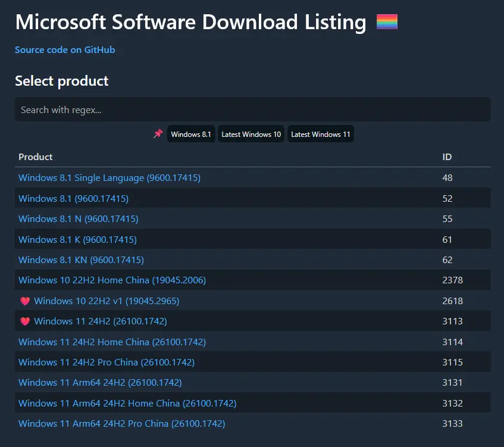The width and height of the screenshot is (504, 447).
Task: Open Windows 11 Arm64 24H2 Pro China
Action: 121,424
